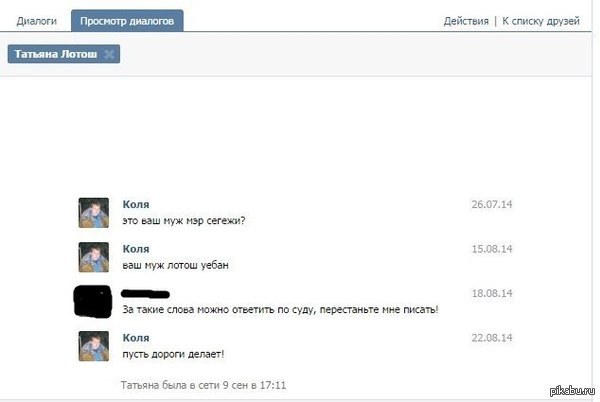600x402 pixels.
Task: Click the 26.07.14 message date
Action: (x=491, y=205)
